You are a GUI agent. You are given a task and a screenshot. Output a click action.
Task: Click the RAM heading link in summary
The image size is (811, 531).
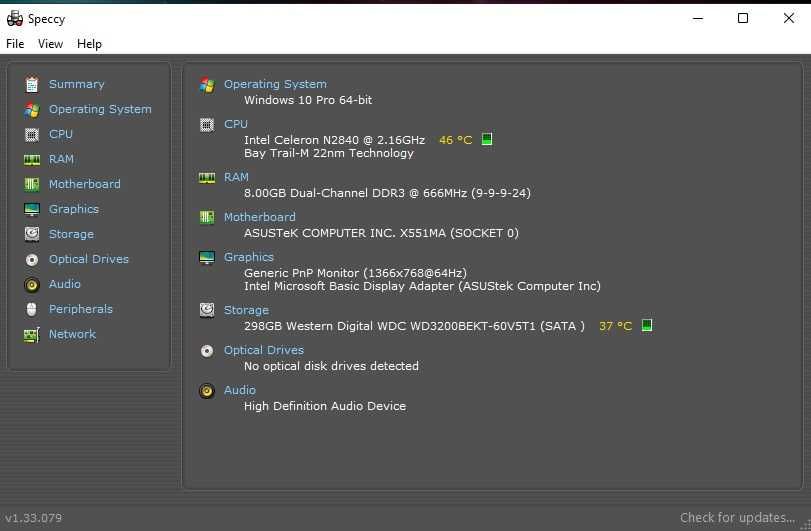[236, 177]
